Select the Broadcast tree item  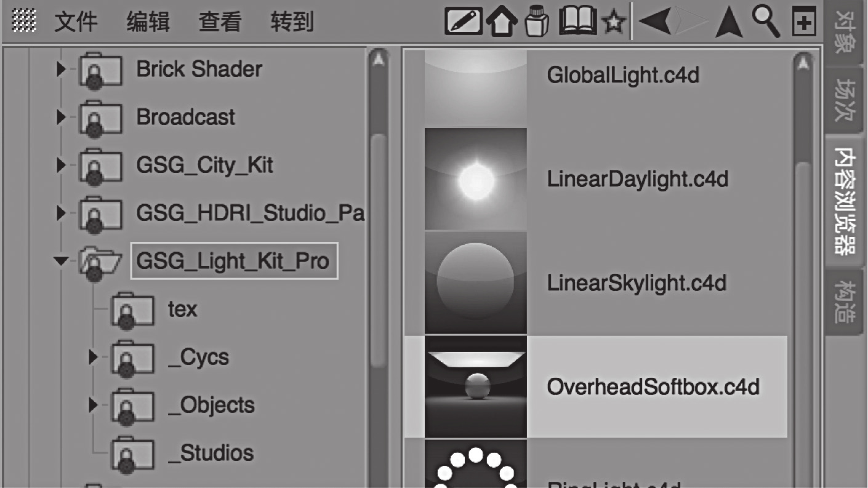(186, 117)
